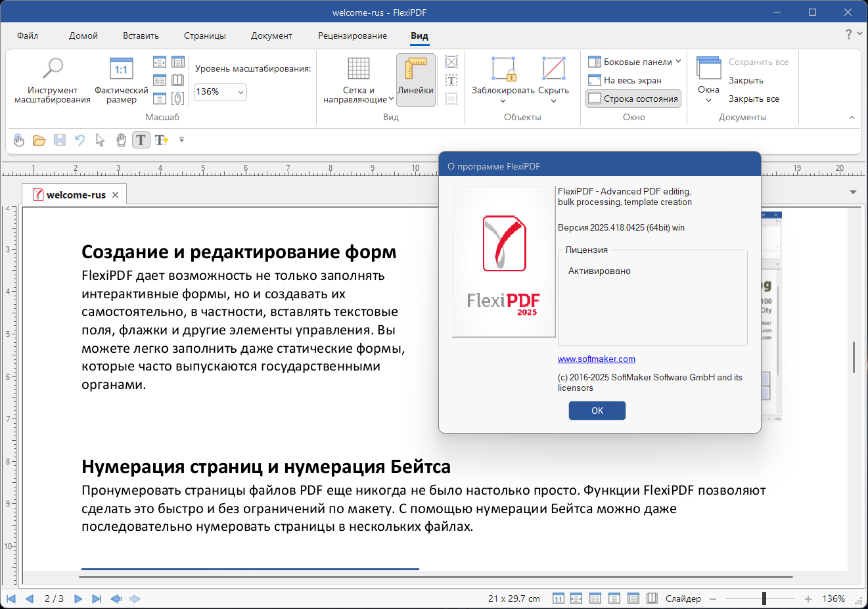This screenshot has height=609, width=868.
Task: Click the zoom slider handle in status bar
Action: (x=764, y=598)
